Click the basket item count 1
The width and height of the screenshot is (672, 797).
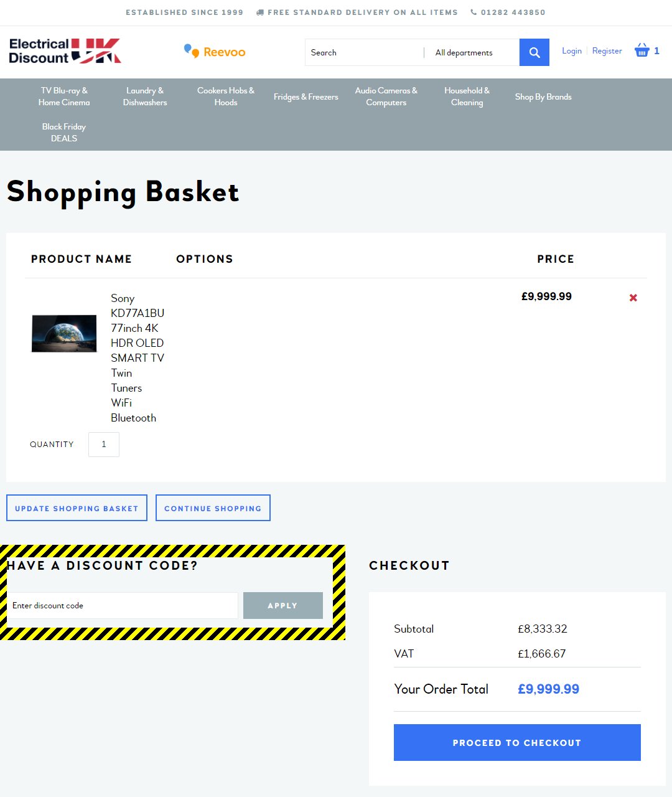(x=656, y=51)
